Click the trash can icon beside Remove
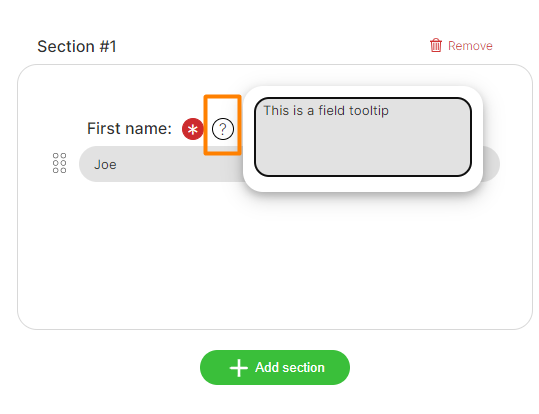The image size is (539, 414). (x=436, y=45)
